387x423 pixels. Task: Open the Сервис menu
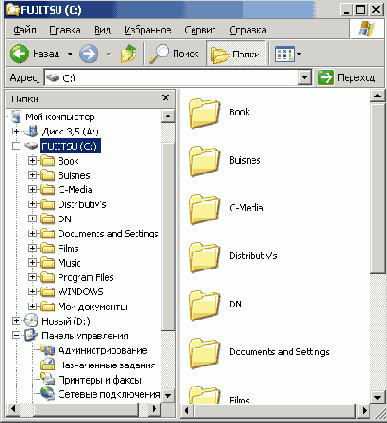(x=200, y=30)
